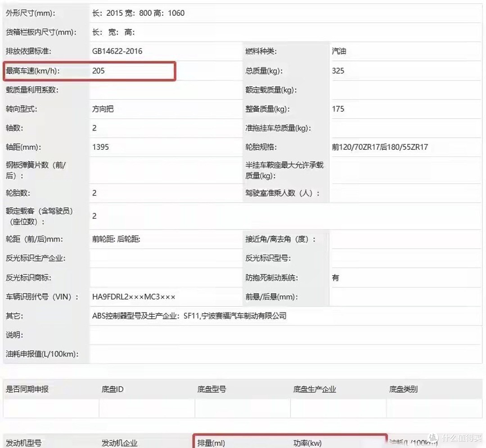The height and width of the screenshot is (448, 486).
Task: Select the 燃料种类 label
Action: (x=261, y=51)
